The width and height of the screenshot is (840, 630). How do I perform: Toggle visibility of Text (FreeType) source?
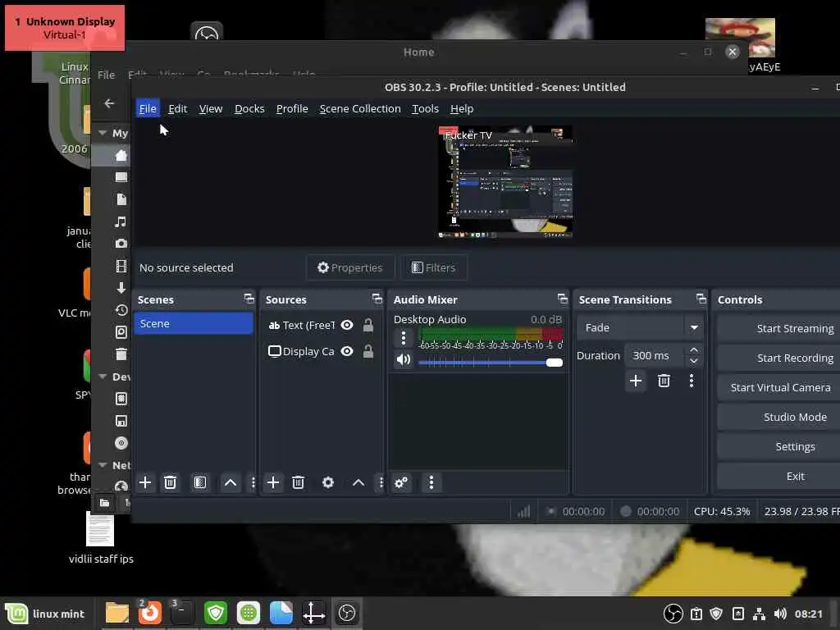(347, 325)
